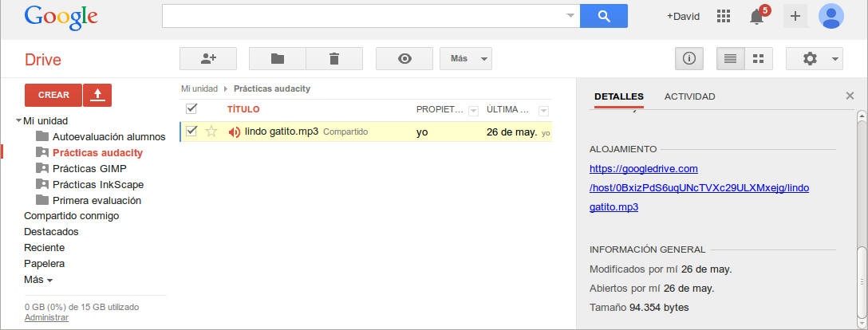Open the googledrive.com hosting link

tap(699, 188)
